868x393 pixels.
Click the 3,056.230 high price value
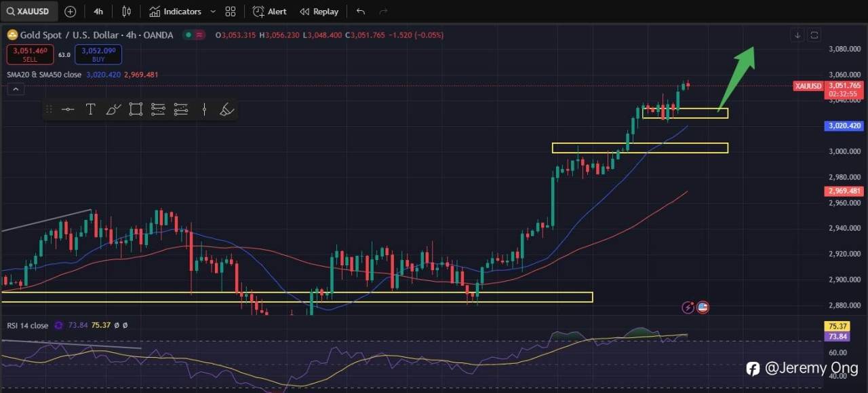coord(282,35)
